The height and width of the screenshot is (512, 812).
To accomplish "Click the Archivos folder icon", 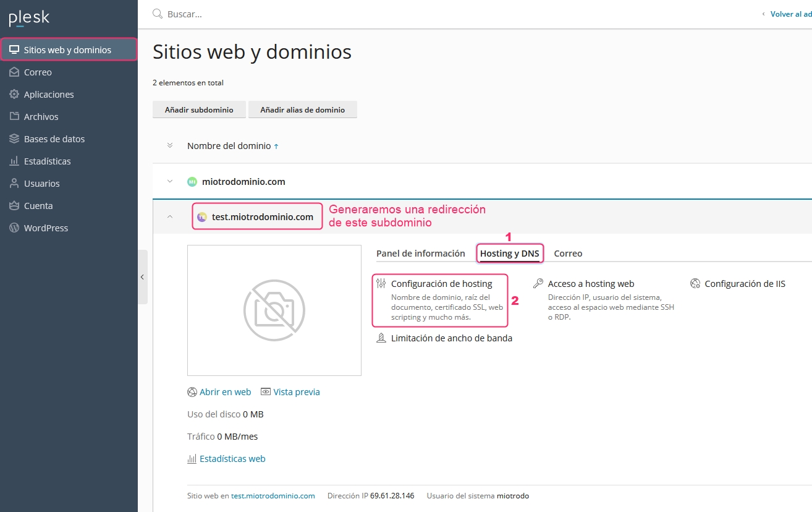I will tap(14, 117).
